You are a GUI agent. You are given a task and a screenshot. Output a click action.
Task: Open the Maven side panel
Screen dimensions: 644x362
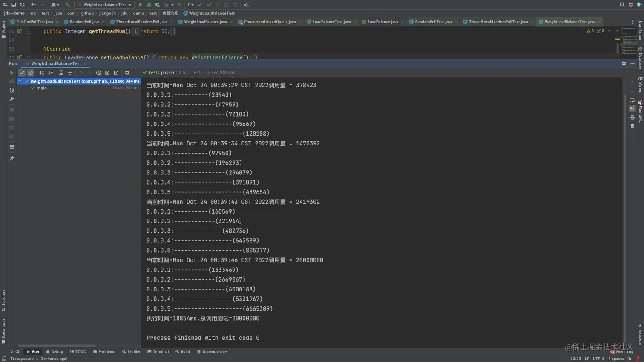pyautogui.click(x=640, y=85)
